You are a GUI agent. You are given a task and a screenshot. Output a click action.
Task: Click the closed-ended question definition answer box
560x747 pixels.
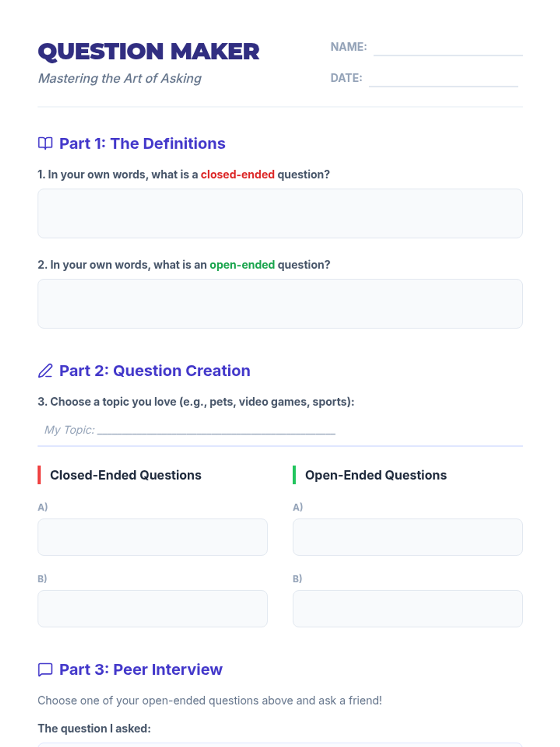(x=280, y=213)
